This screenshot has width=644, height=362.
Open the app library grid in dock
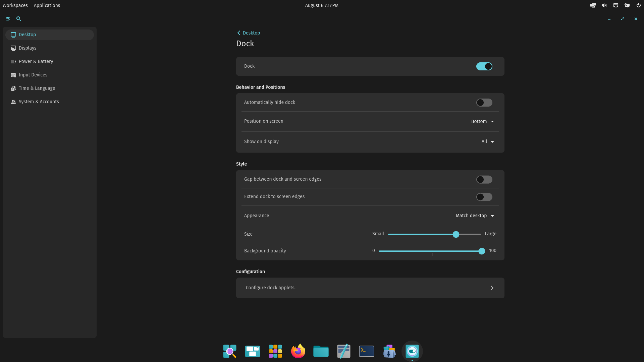pyautogui.click(x=275, y=351)
